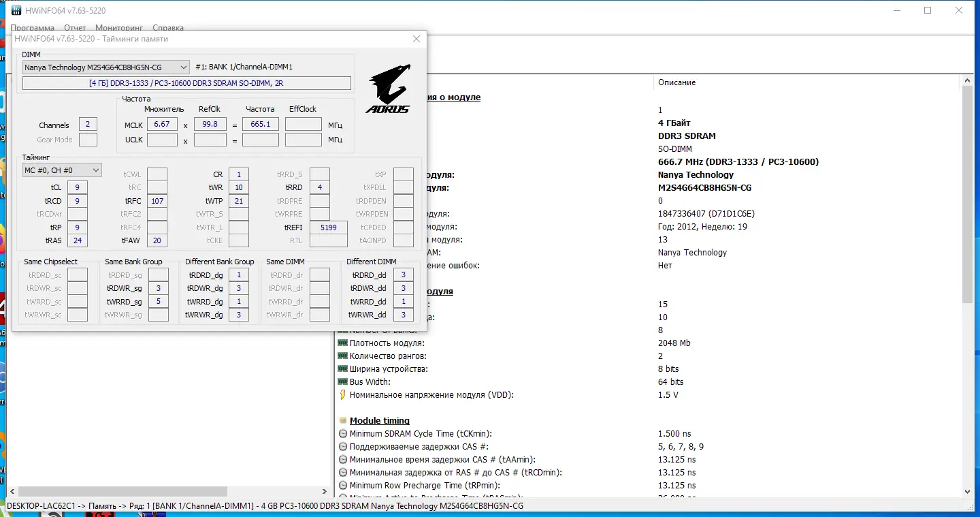
Task: Click the Описание column header
Action: [x=676, y=82]
